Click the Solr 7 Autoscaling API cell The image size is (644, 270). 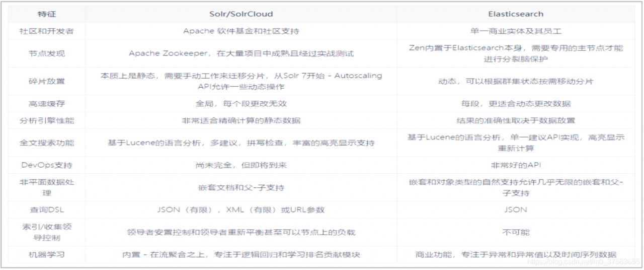click(241, 81)
